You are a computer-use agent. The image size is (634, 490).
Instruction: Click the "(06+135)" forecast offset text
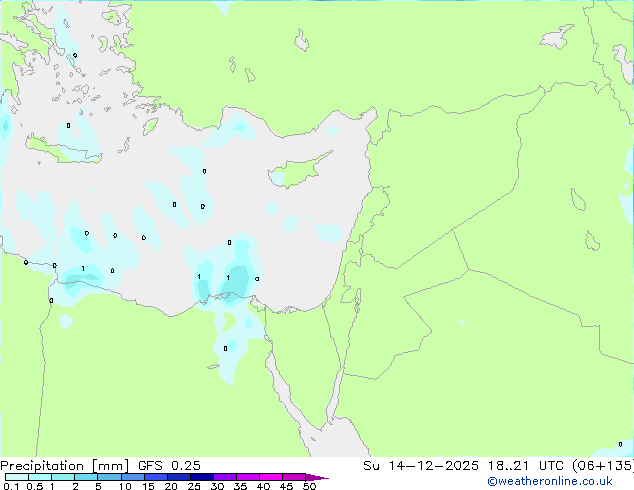coord(602,466)
